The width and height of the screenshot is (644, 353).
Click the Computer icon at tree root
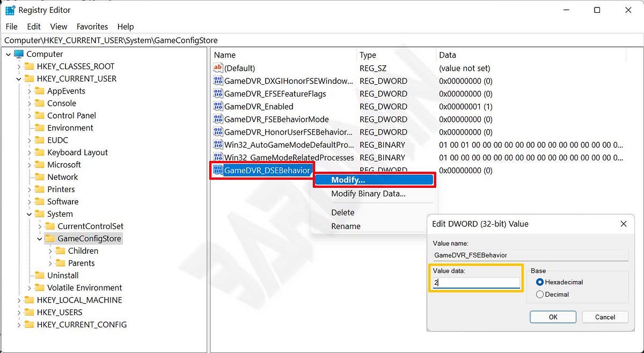tap(20, 54)
